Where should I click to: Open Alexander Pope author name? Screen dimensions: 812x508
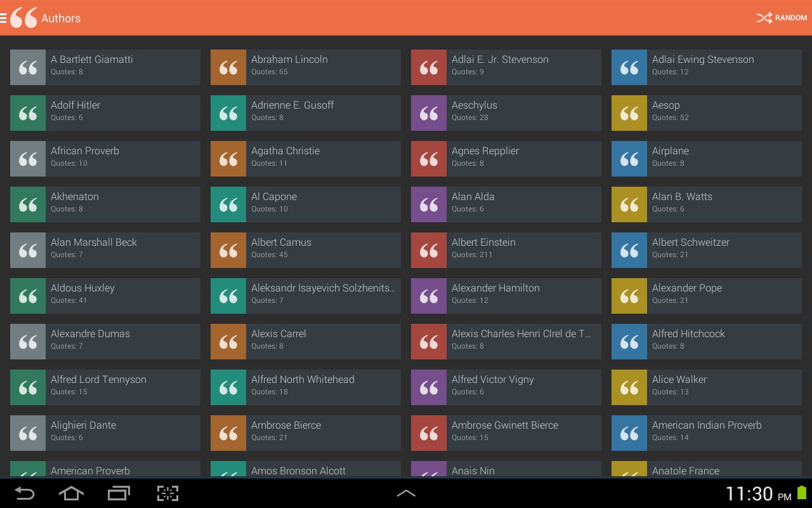(687, 288)
